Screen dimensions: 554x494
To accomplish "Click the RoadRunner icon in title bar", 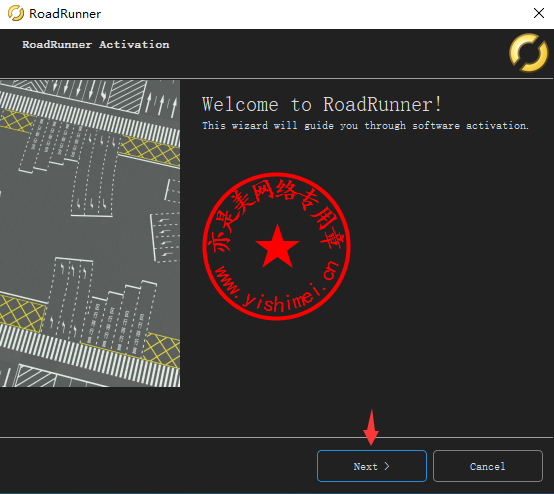I will tap(16, 13).
